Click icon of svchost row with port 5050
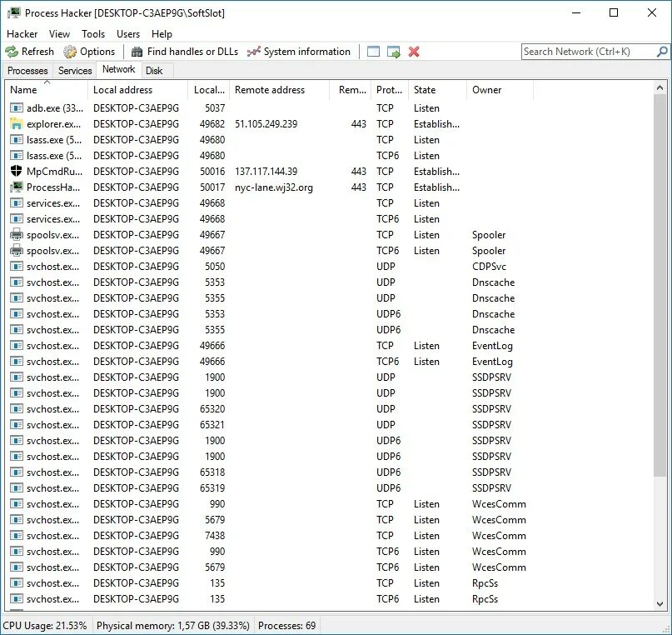Image resolution: width=672 pixels, height=635 pixels. coord(17,267)
